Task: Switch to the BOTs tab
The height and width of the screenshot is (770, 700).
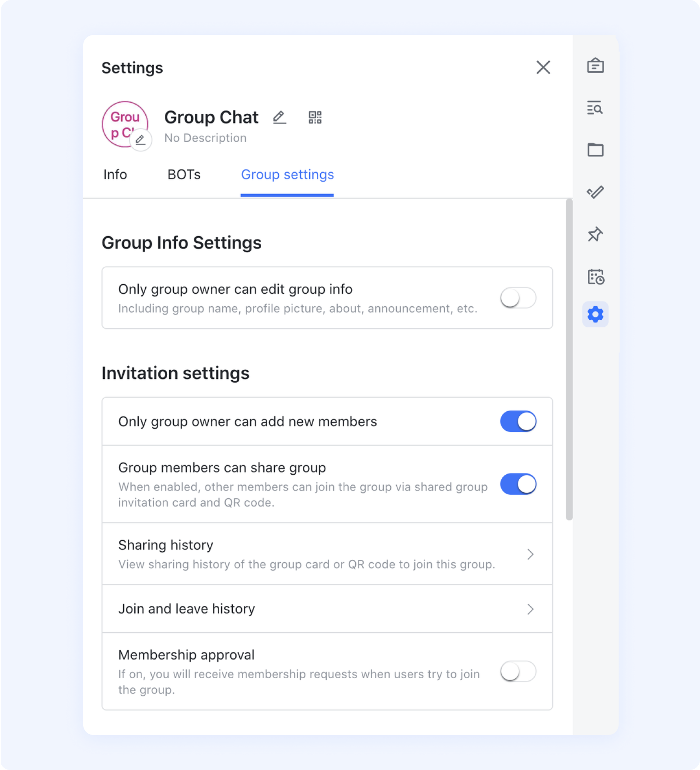Action: pos(184,175)
